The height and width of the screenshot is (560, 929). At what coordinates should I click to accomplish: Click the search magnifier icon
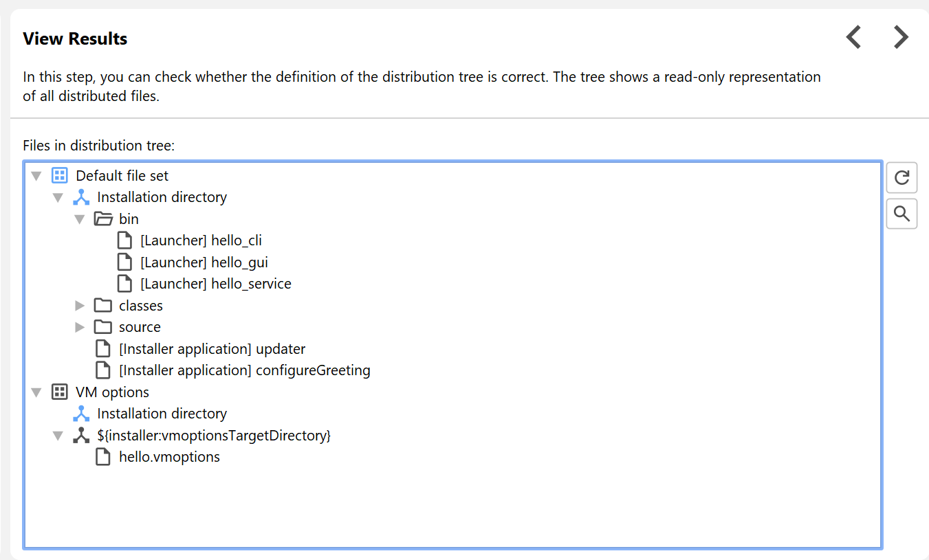(x=901, y=214)
